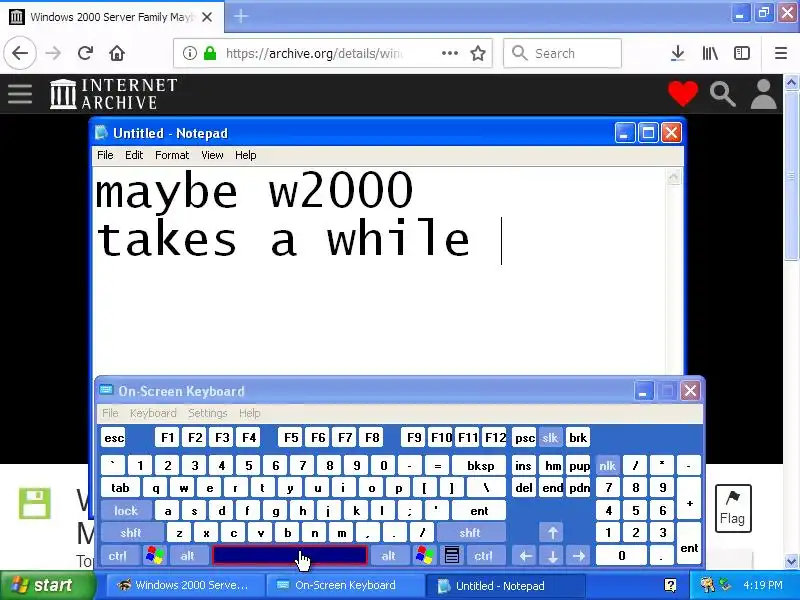
Task: Click the up arrow key
Action: point(552,533)
